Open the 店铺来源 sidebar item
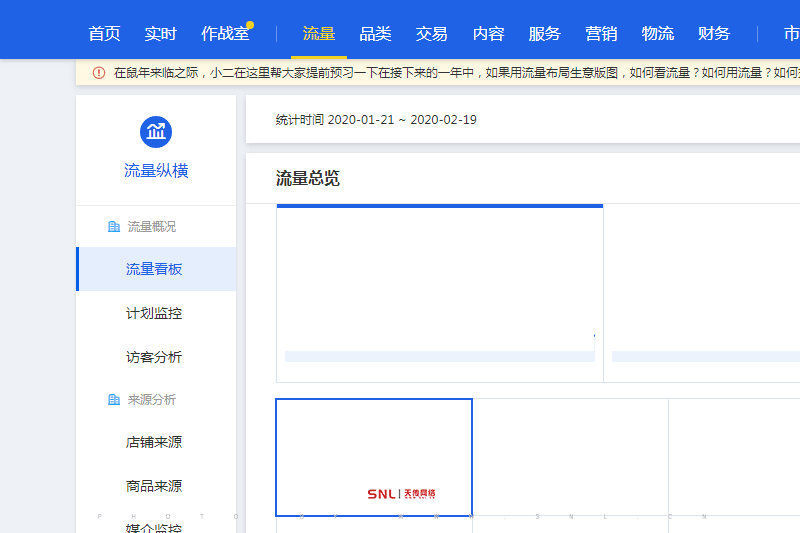 point(154,442)
